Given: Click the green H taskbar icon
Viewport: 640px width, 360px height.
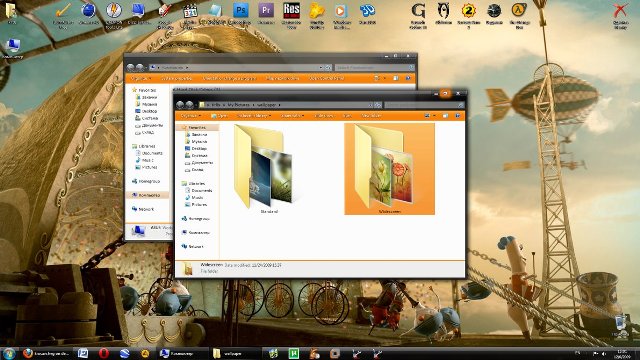Looking at the screenshot, I should (293, 353).
